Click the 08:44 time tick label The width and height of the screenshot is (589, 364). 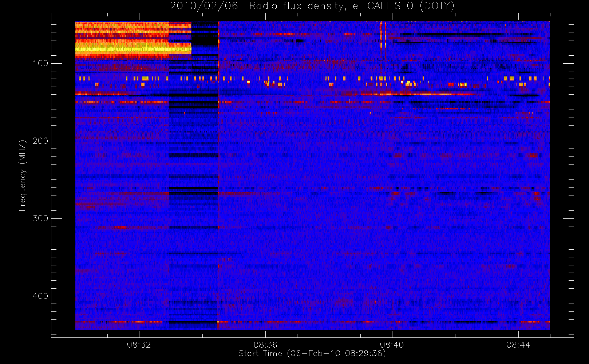coord(518,345)
